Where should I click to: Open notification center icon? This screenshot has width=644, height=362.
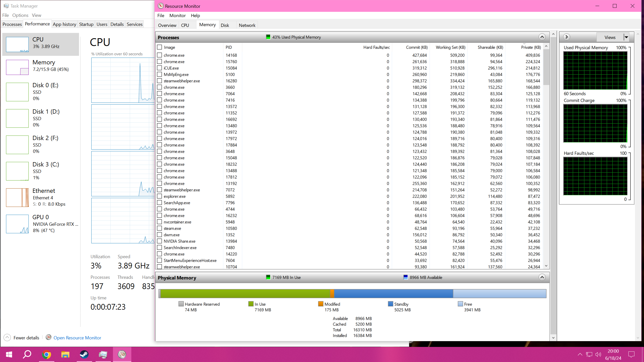tap(631, 354)
